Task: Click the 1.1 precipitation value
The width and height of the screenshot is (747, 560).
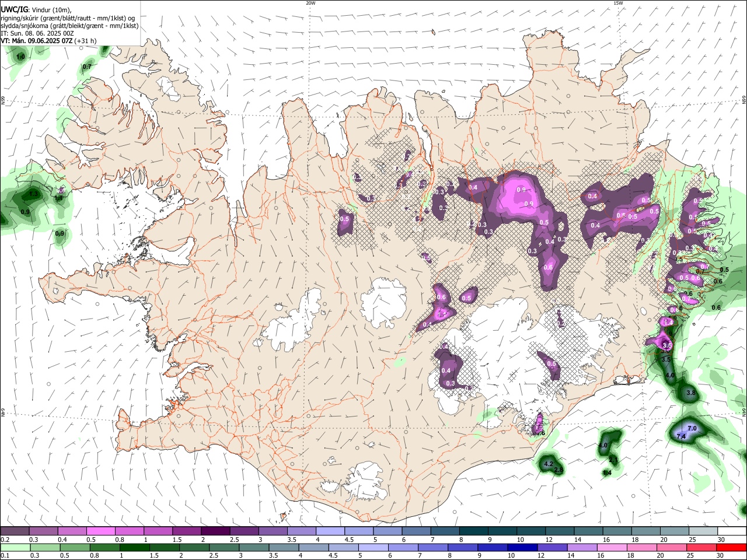Action: tap(58, 198)
